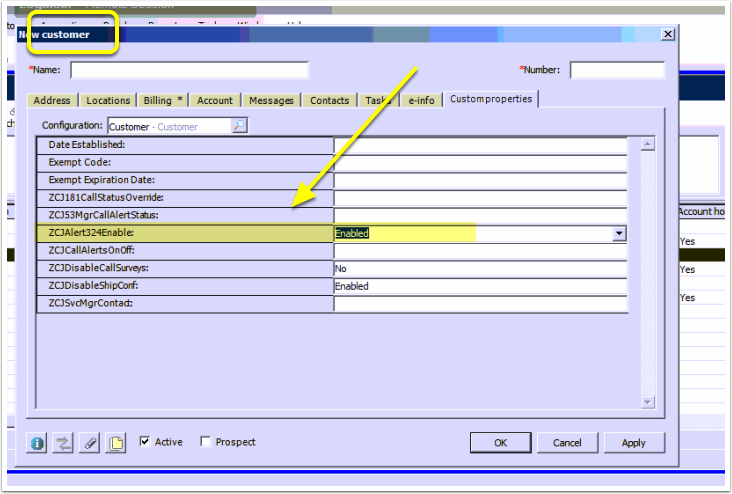The width and height of the screenshot is (732, 494).
Task: Select the Custom properties tab
Action: point(491,99)
